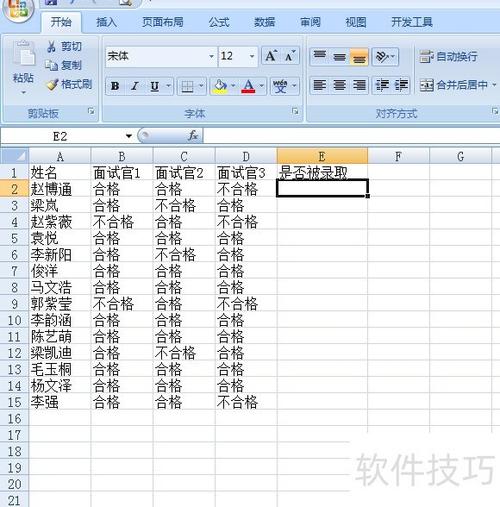This screenshot has height=507, width=500.
Task: Apply red font color A
Action: (x=248, y=86)
